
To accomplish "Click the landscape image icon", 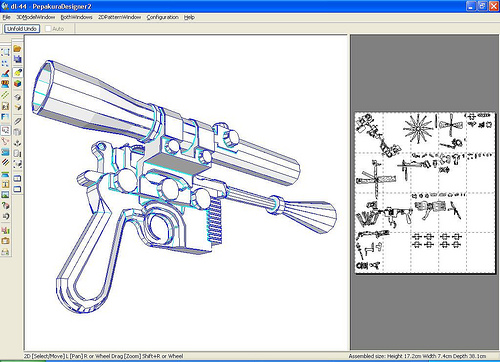I will click(x=5, y=194).
